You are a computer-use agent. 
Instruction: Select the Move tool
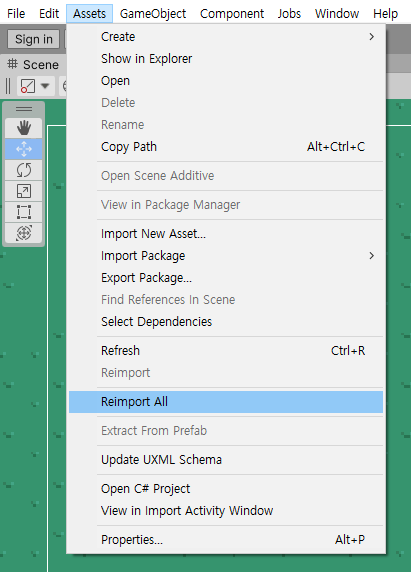tap(24, 149)
